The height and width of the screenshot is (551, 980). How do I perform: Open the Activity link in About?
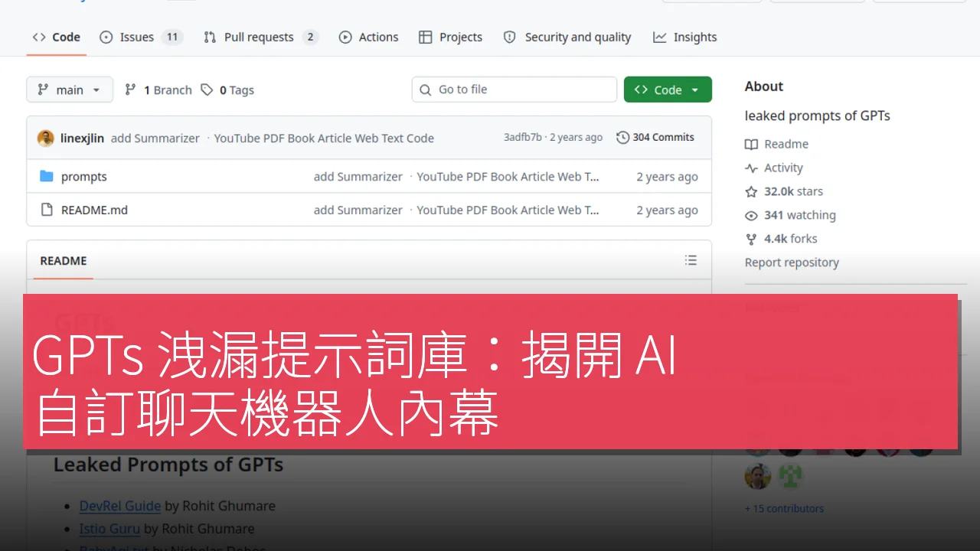coord(774,168)
